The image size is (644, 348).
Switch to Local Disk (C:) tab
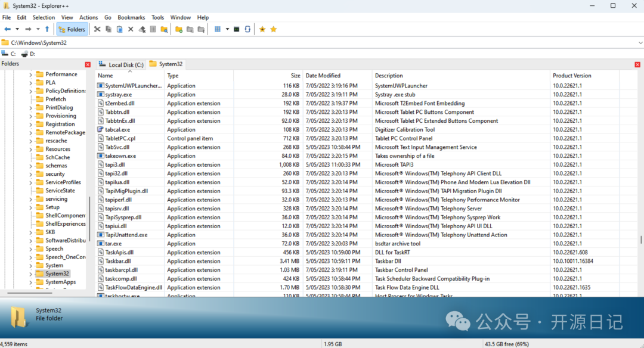click(122, 64)
